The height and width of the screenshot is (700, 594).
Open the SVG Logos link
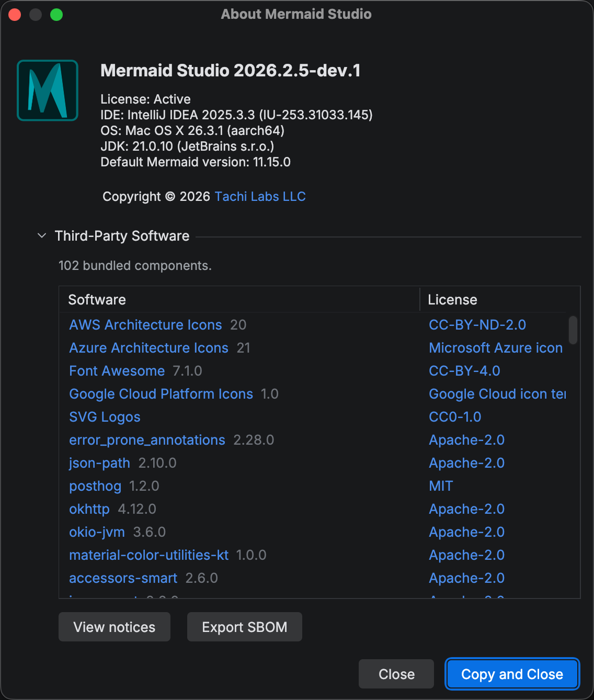[105, 417]
